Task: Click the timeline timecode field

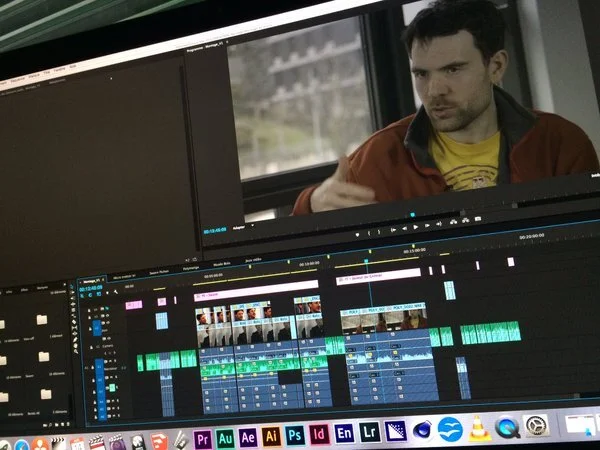Action: (91, 288)
